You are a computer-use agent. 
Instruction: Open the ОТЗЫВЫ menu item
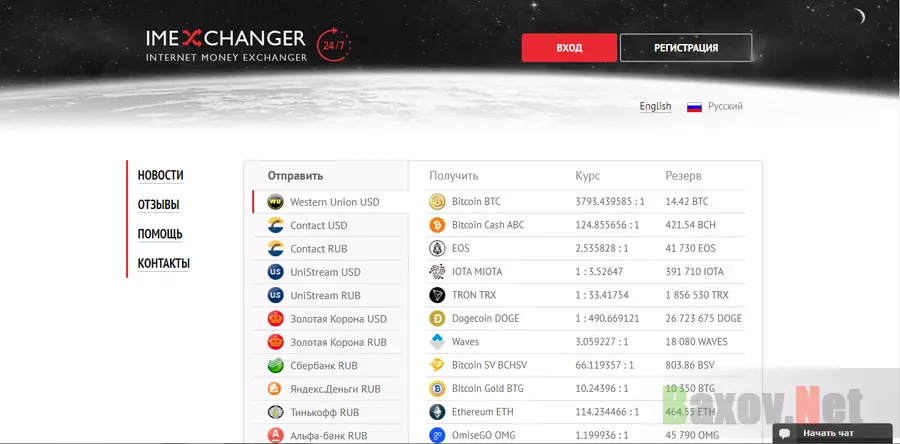click(x=158, y=205)
